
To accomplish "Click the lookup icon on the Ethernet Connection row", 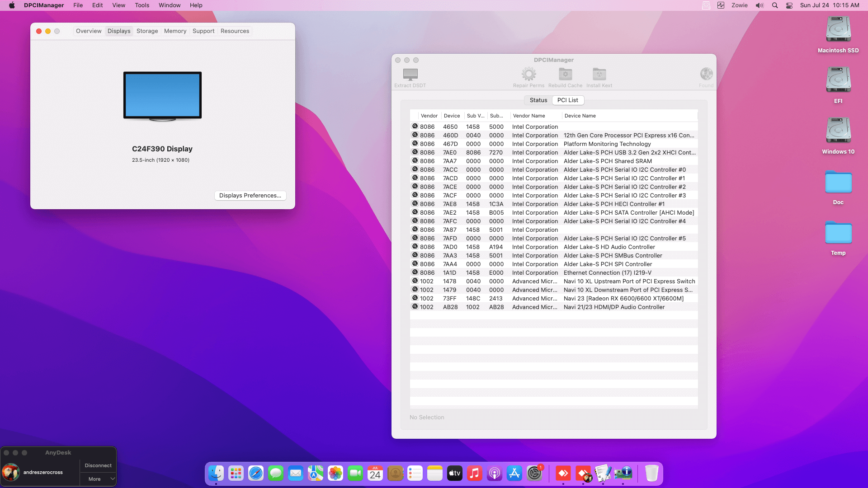I will pos(415,272).
